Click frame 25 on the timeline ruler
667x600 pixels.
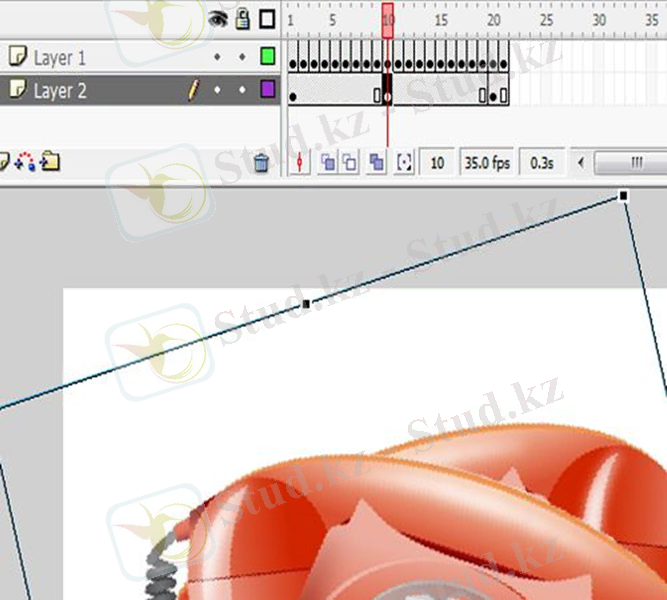point(547,20)
